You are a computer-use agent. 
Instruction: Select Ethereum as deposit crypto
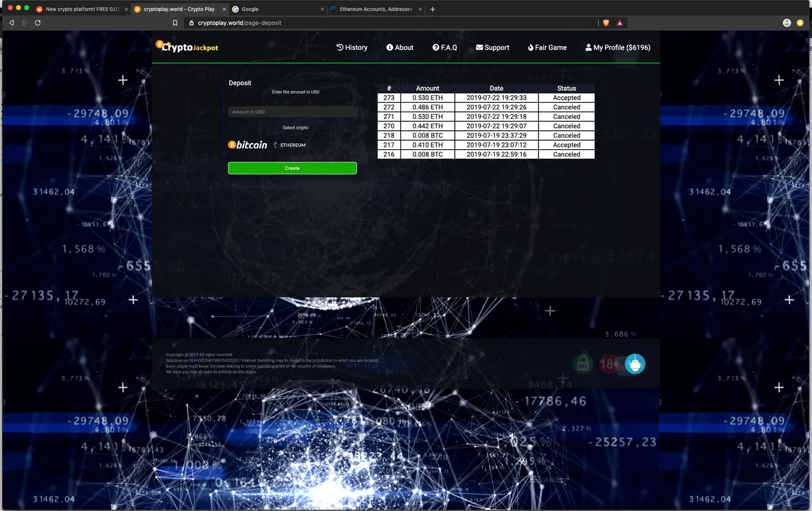click(x=289, y=145)
